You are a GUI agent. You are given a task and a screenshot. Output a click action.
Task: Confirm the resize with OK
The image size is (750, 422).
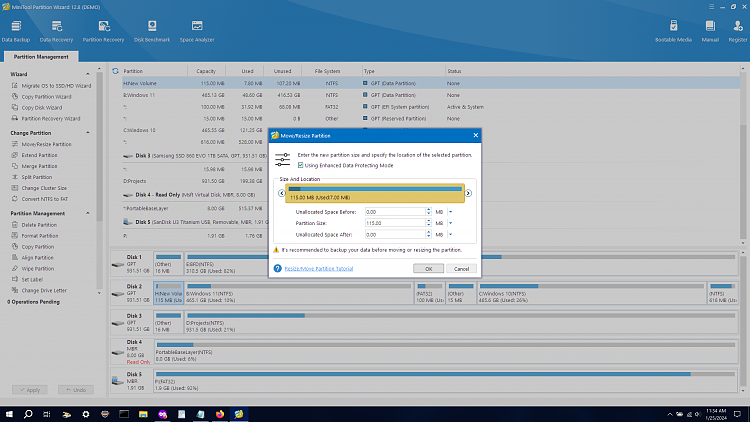coord(429,269)
